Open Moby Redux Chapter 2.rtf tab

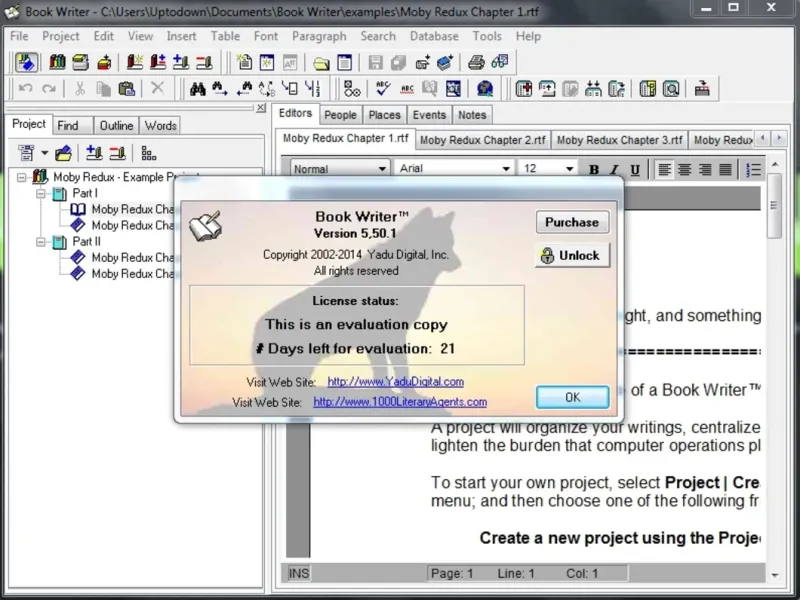coord(483,140)
